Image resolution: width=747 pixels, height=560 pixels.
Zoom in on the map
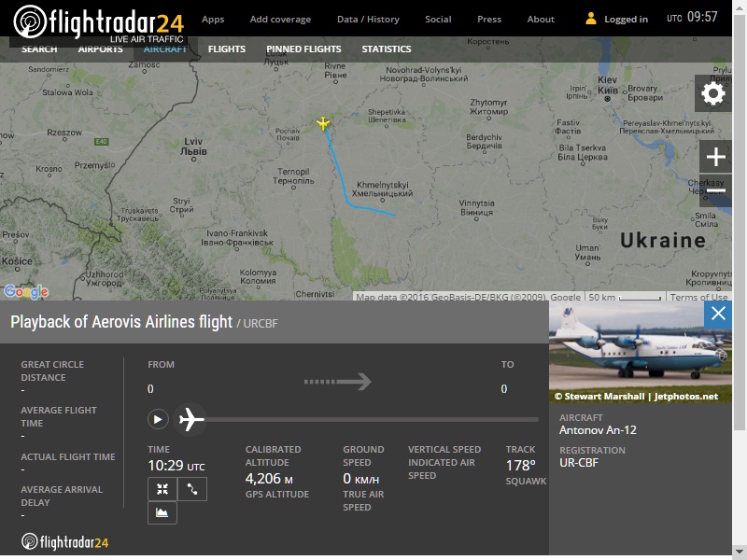point(715,157)
